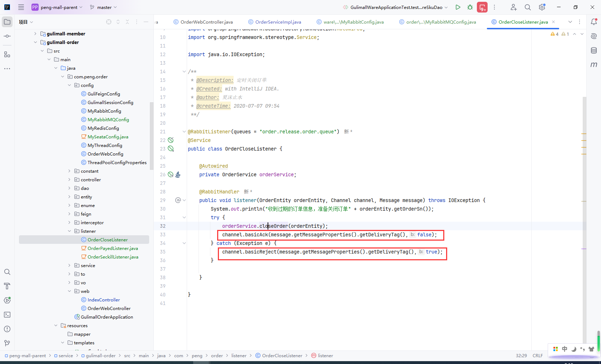
Task: Open the Structure tool window
Action: pyautogui.click(x=7, y=54)
